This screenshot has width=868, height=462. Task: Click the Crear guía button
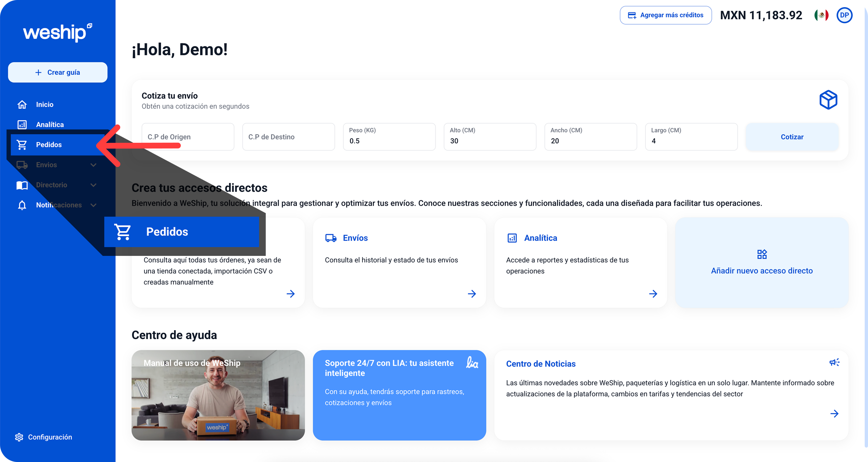pos(58,72)
